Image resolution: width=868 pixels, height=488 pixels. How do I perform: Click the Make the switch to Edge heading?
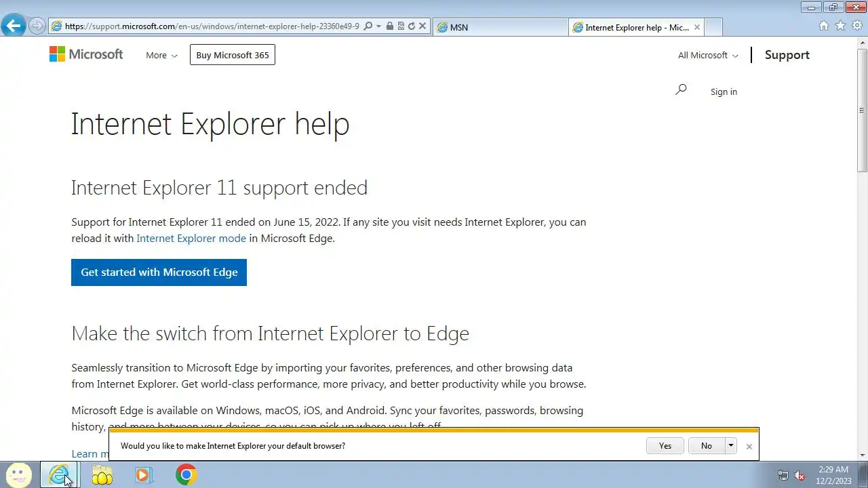[x=270, y=333]
